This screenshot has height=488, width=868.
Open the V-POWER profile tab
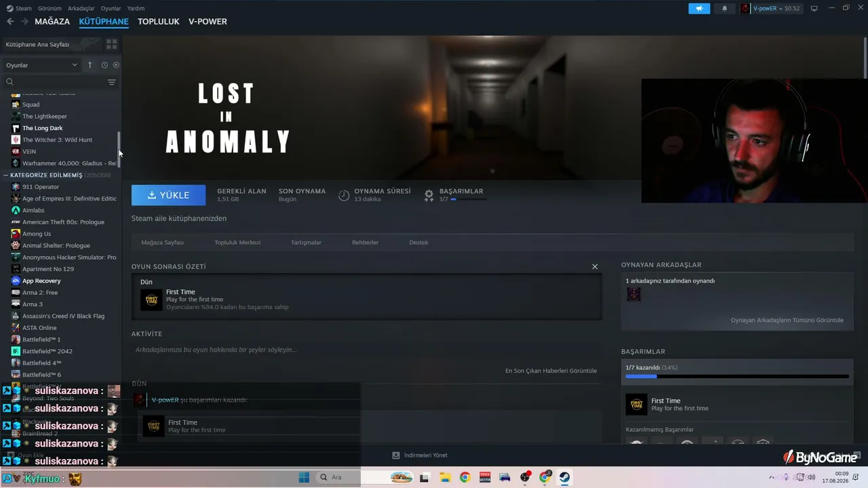pyautogui.click(x=208, y=22)
